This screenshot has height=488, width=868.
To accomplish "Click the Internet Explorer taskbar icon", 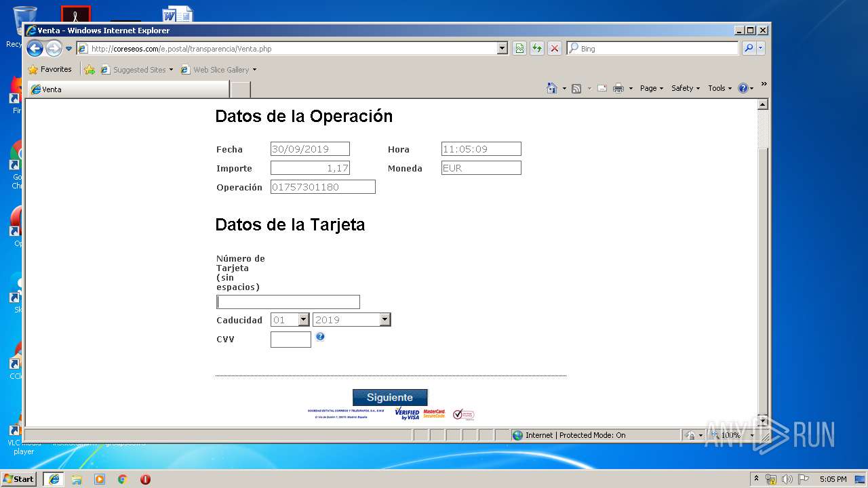I will pos(54,479).
